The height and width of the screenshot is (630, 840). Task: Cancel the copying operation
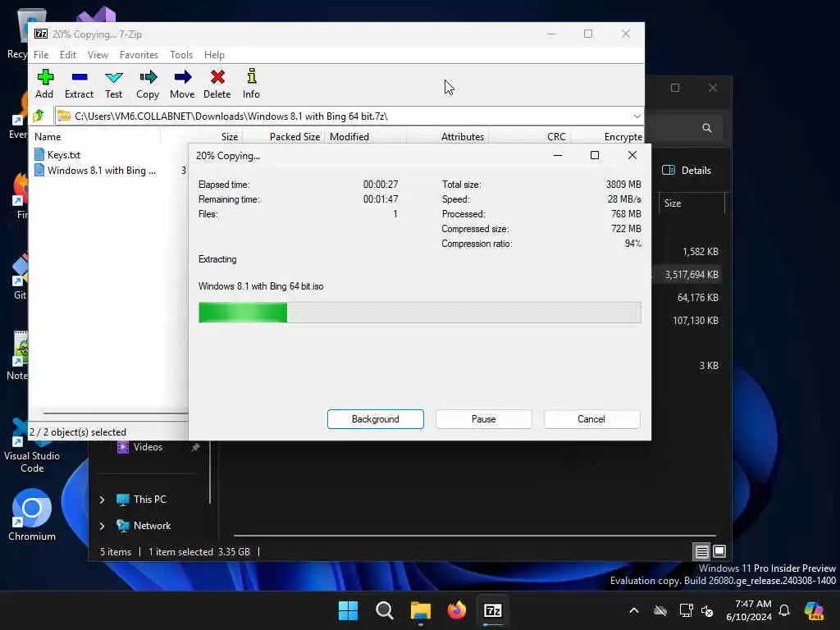591,419
